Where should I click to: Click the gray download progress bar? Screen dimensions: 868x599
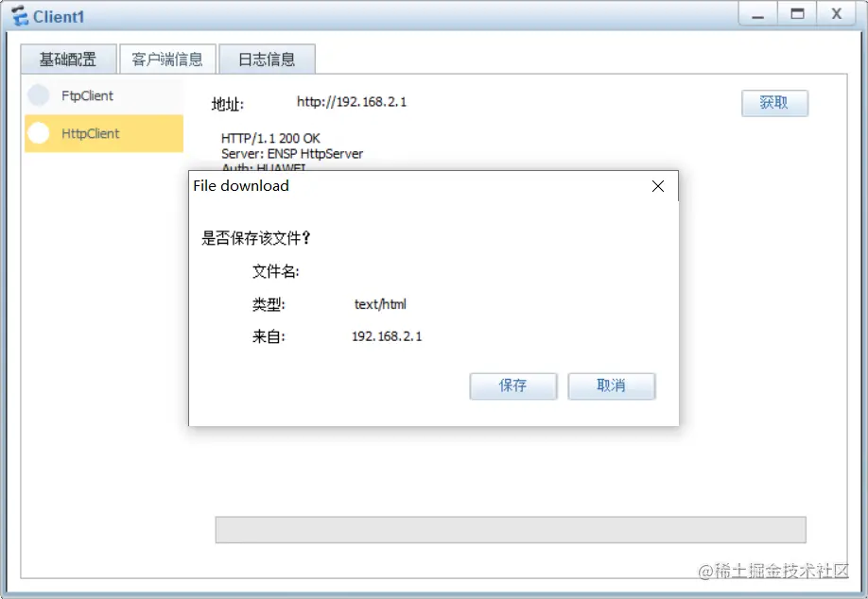pos(511,530)
